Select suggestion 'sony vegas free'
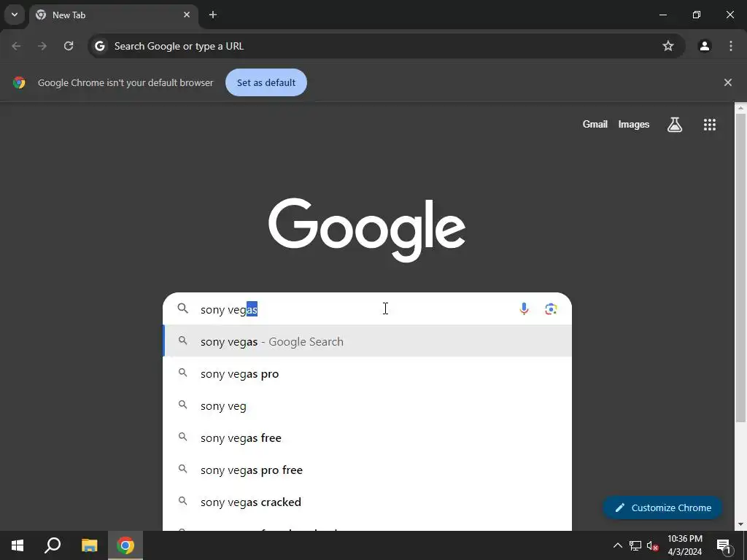The height and width of the screenshot is (560, 747). tap(368, 437)
